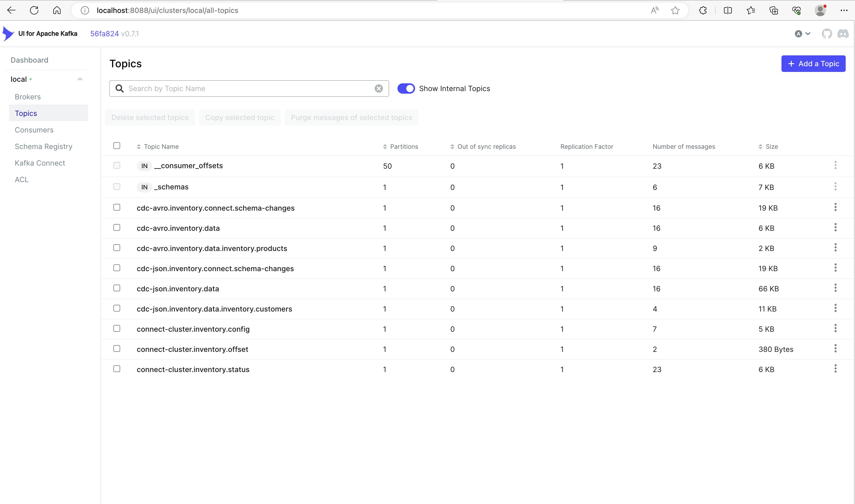Go to Kafka Connect sidebar item
The image size is (855, 504).
40,163
